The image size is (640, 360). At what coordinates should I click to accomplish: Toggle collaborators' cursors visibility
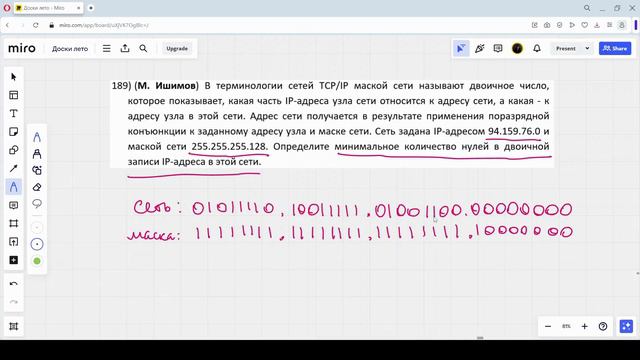(461, 49)
